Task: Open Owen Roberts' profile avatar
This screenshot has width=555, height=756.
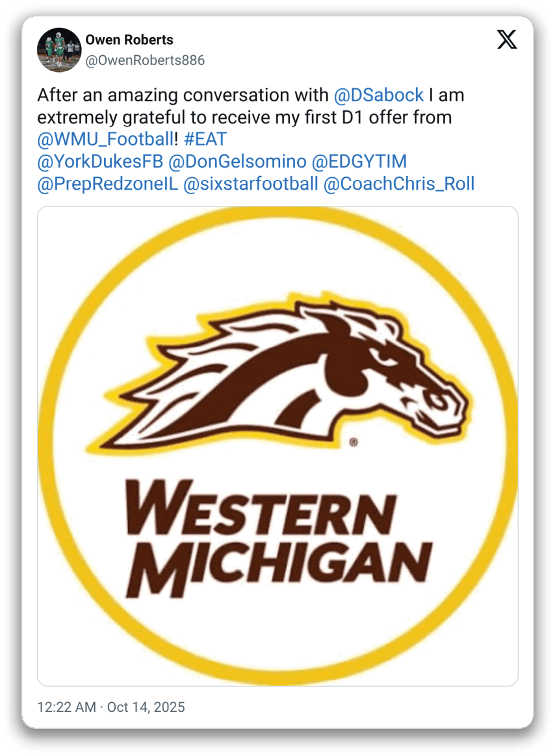Action: tap(58, 51)
